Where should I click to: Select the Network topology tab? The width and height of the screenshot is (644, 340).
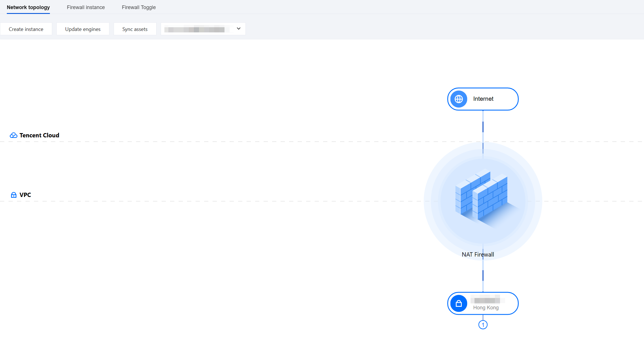click(x=28, y=7)
